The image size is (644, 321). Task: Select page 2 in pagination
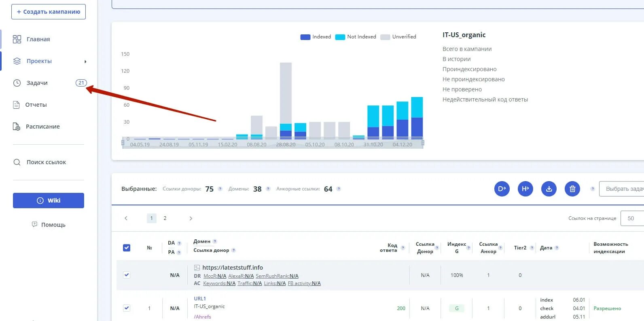pyautogui.click(x=165, y=218)
